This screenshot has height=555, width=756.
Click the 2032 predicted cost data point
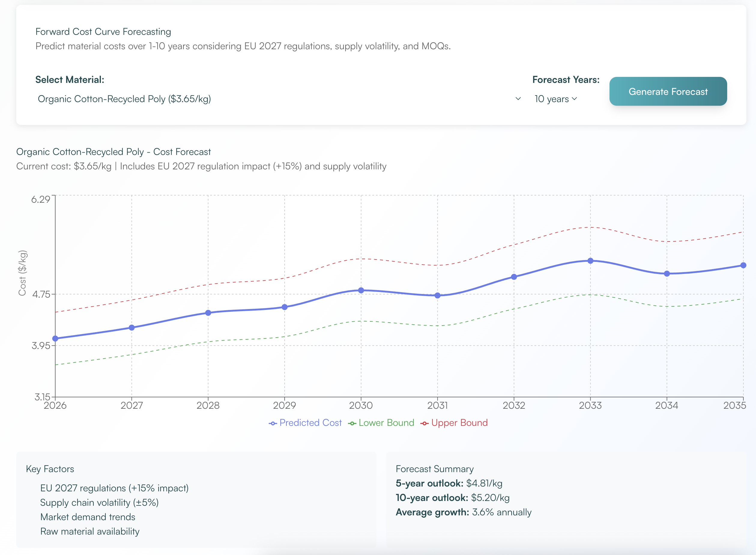click(x=514, y=277)
